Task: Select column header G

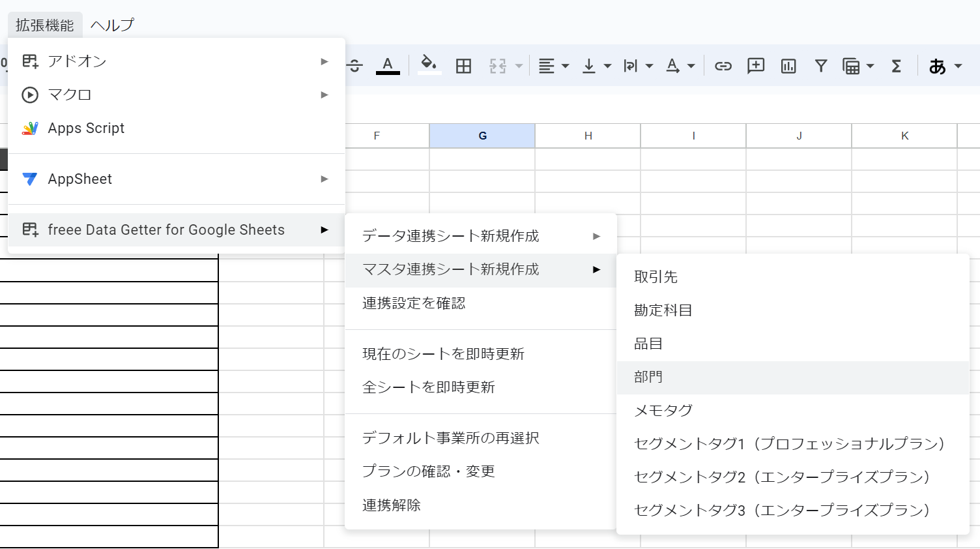Action: [482, 136]
